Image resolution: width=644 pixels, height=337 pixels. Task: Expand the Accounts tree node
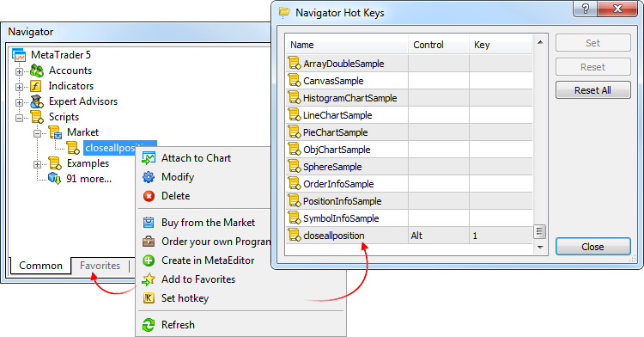pyautogui.click(x=19, y=71)
